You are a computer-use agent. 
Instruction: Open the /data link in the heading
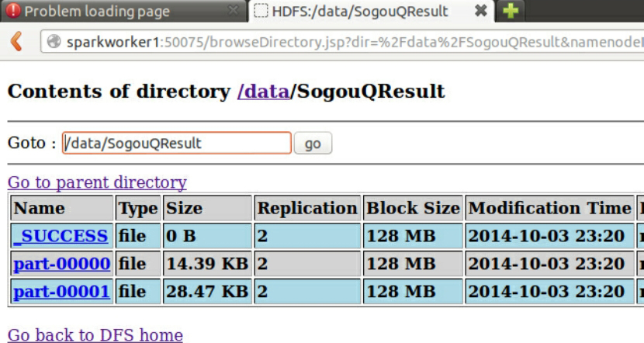[x=263, y=92]
